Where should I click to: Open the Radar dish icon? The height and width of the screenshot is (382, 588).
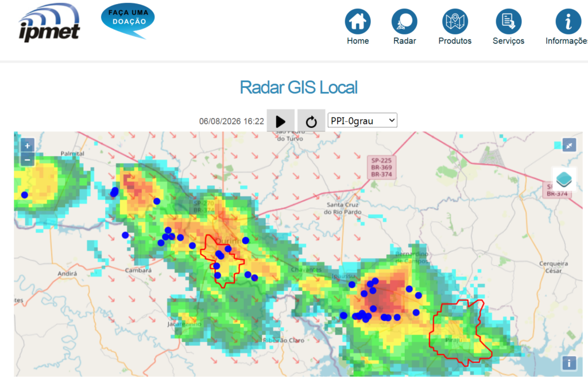[x=404, y=21]
